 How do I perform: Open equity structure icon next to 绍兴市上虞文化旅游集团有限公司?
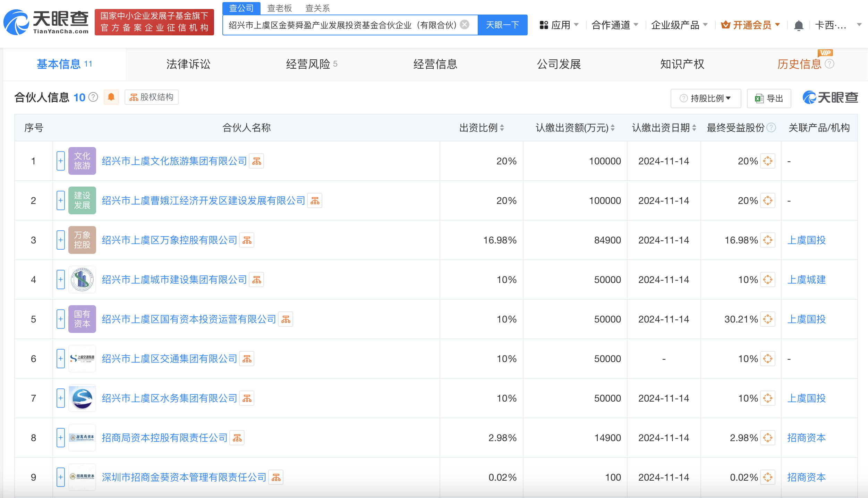pyautogui.click(x=257, y=161)
